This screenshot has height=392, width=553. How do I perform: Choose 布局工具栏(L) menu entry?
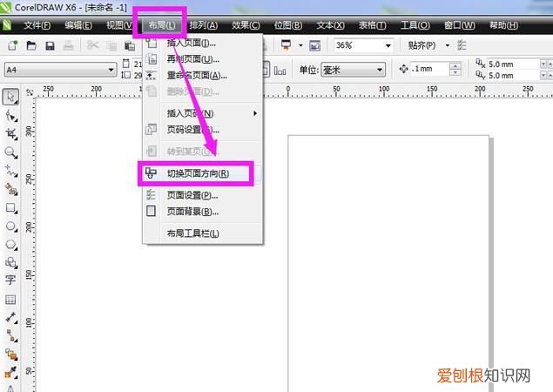pos(202,233)
